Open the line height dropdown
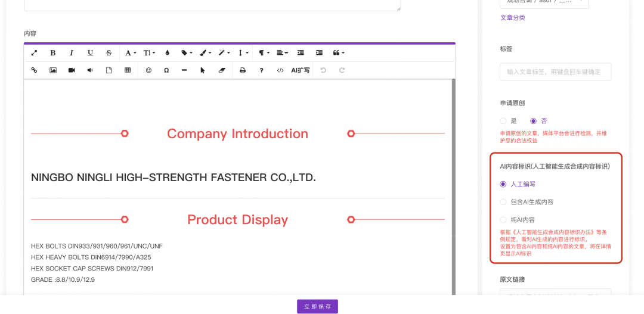 (243, 53)
